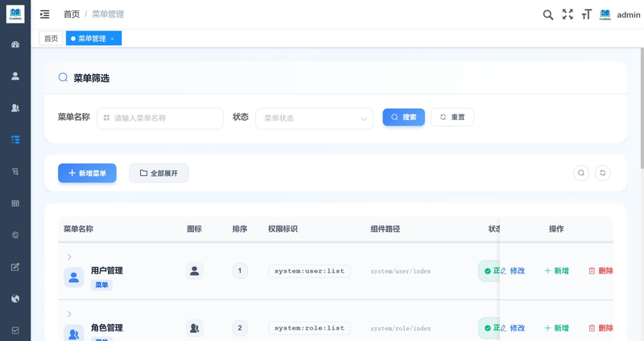Click the 权限标识 column header
Screen dimensions: 644x341
(283, 229)
